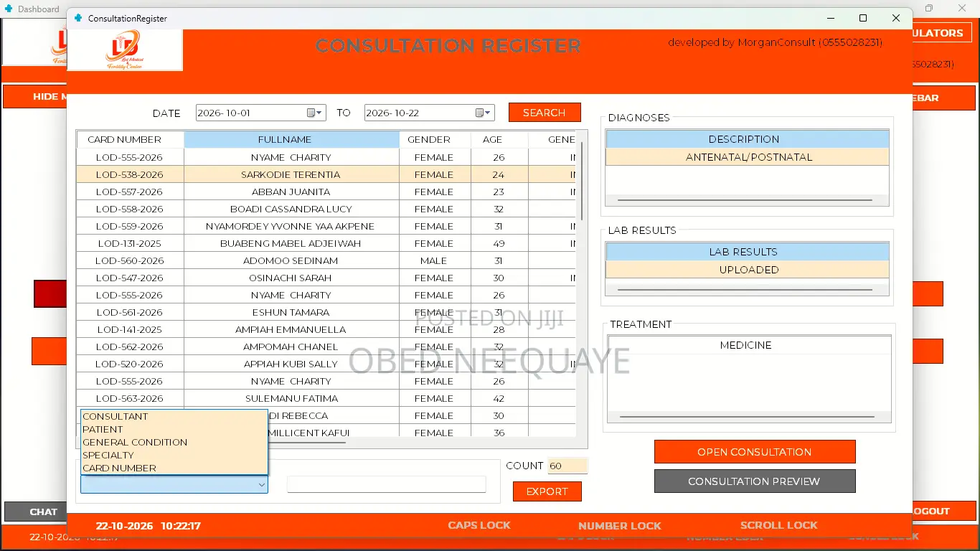Select the NYAMORDEY YVONNE YAA AKPENE row
980x551 pixels.
(x=326, y=226)
